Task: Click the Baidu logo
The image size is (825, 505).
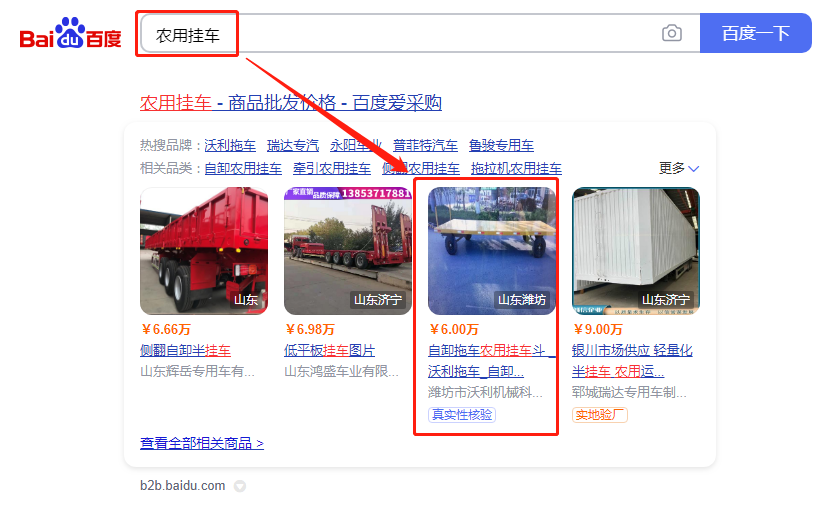Action: coord(70,33)
